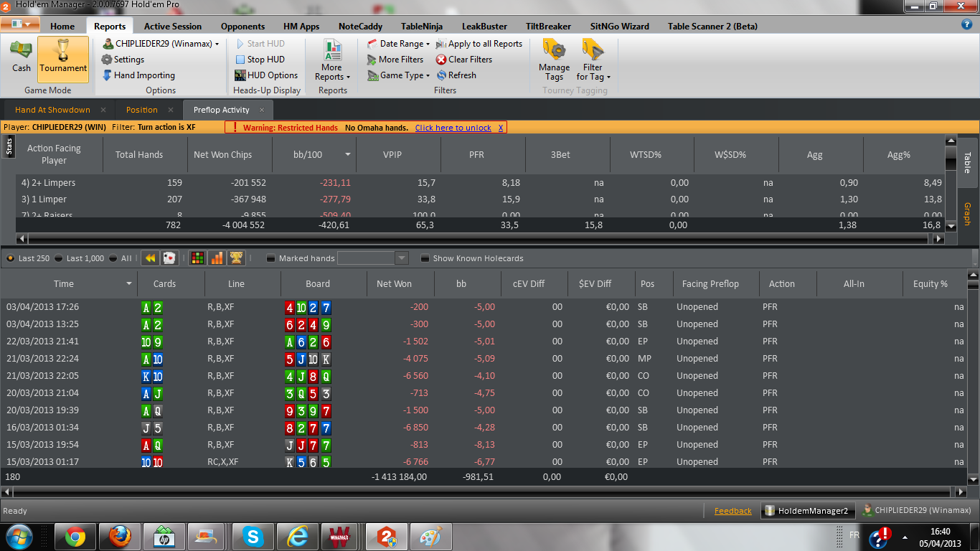Open the Active Session tab
Viewport: 980px width, 551px height.
[x=173, y=27]
